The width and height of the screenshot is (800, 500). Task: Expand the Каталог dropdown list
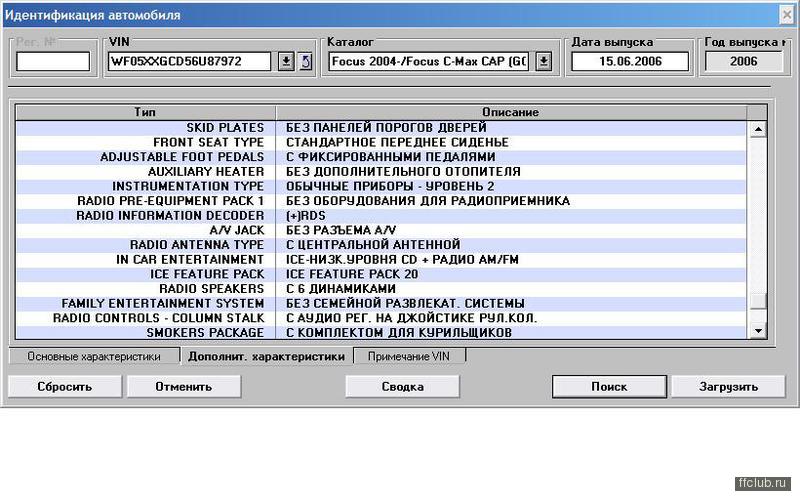click(x=544, y=62)
